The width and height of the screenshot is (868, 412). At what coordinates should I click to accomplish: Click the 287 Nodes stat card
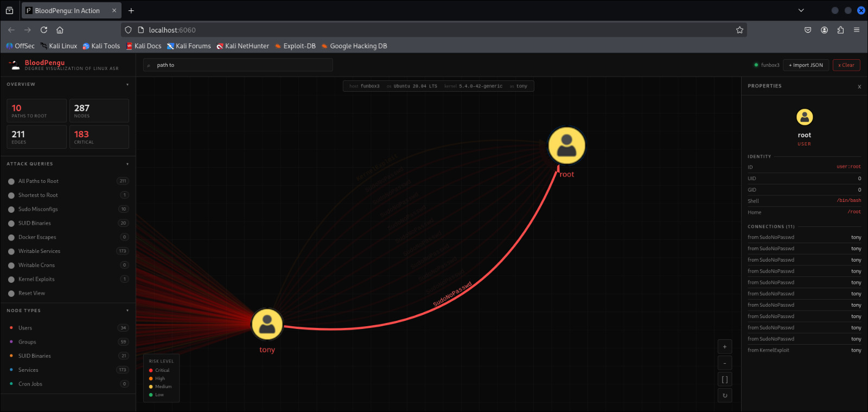pyautogui.click(x=99, y=111)
